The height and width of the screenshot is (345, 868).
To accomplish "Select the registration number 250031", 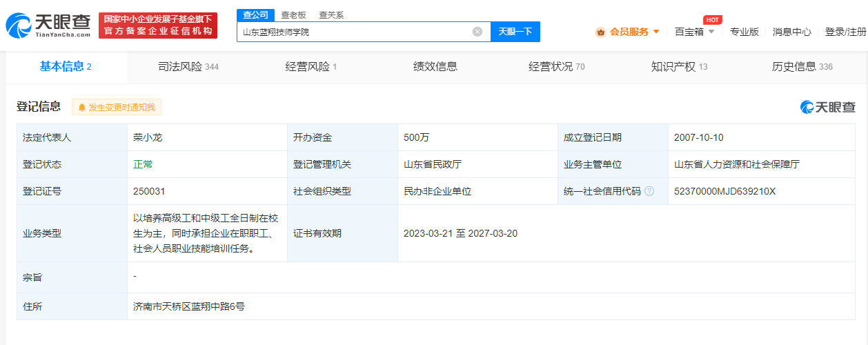I will [x=149, y=191].
